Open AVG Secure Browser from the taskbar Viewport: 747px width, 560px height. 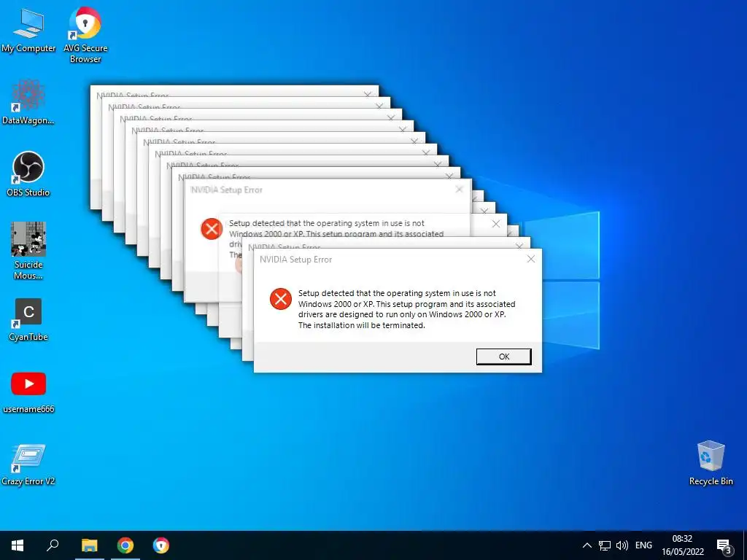(x=161, y=545)
